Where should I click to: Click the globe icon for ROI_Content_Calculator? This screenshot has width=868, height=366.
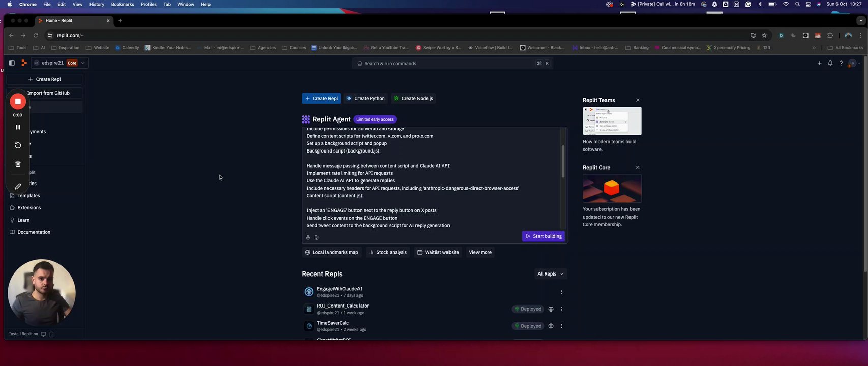(551, 309)
